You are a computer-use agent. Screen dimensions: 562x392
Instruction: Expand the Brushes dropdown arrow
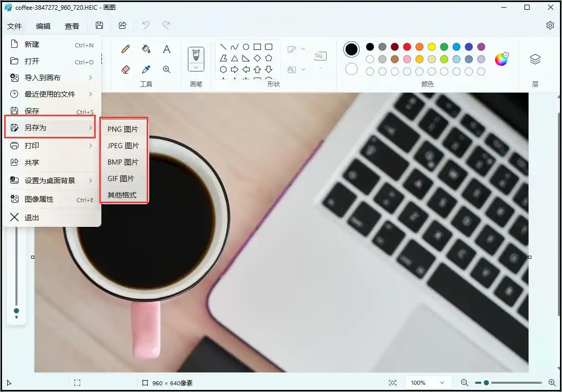(196, 67)
